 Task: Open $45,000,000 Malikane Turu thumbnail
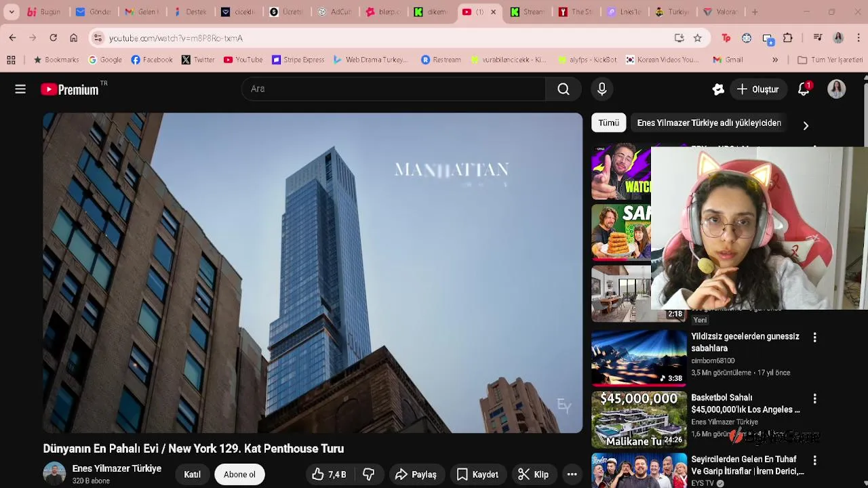pos(639,420)
